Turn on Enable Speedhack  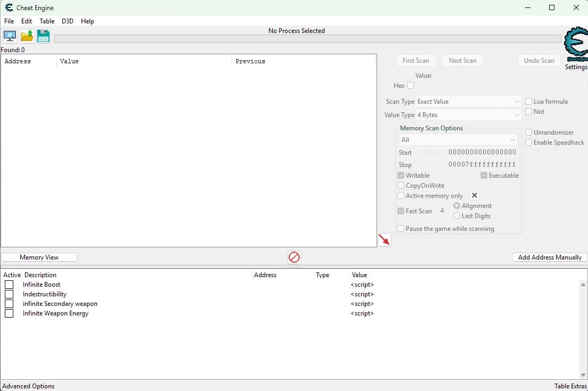(x=529, y=143)
